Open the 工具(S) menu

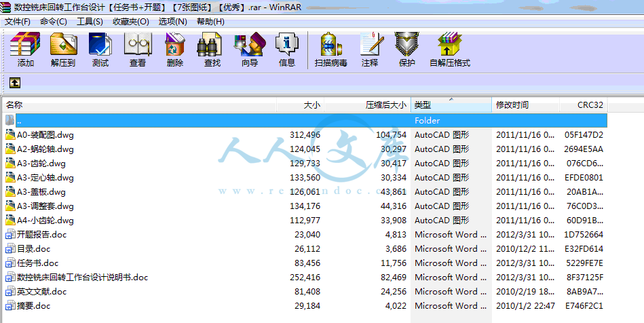pos(90,21)
